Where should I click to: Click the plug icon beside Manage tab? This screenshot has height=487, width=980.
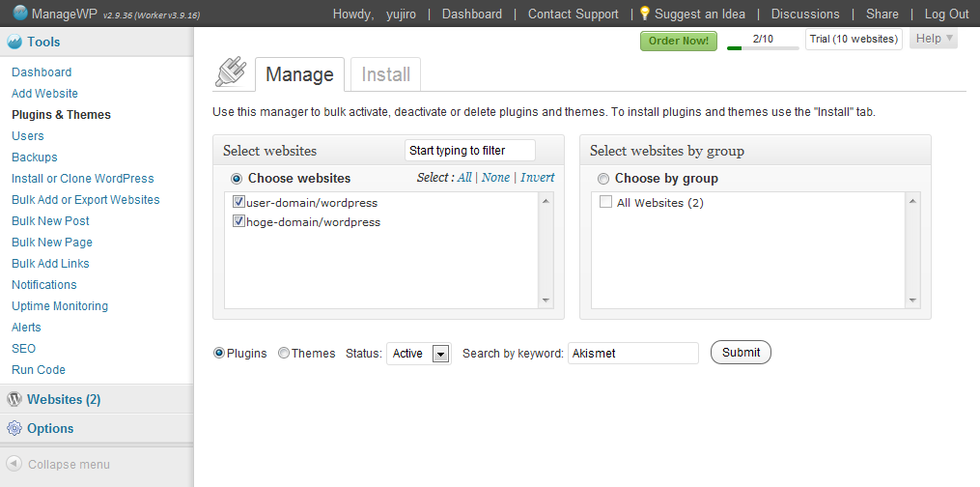(x=232, y=72)
